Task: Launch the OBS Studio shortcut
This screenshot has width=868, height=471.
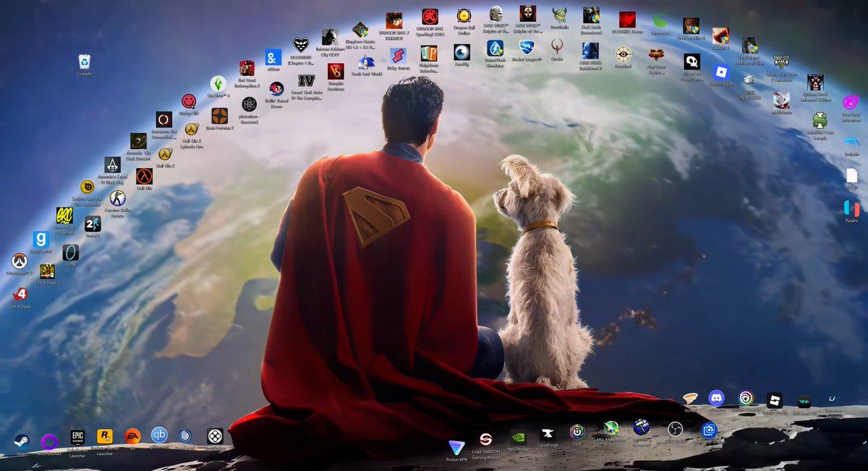Action: pos(675,429)
